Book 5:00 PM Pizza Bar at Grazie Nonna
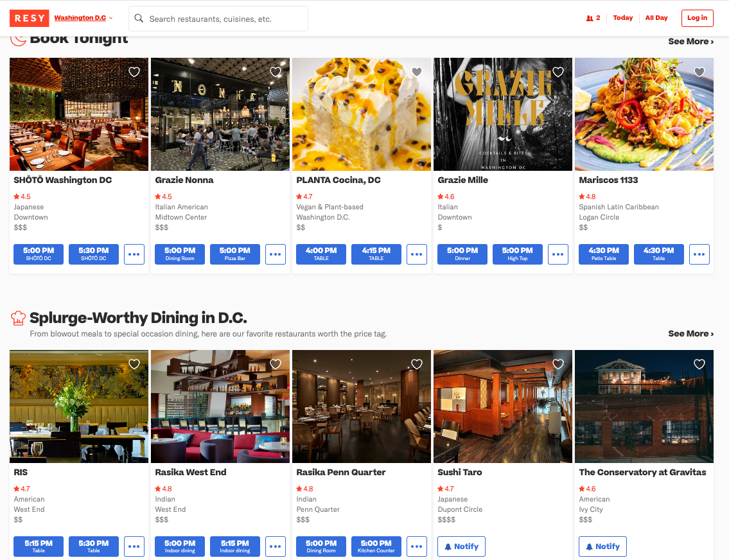Screen dimensions: 729x560 click(235, 254)
